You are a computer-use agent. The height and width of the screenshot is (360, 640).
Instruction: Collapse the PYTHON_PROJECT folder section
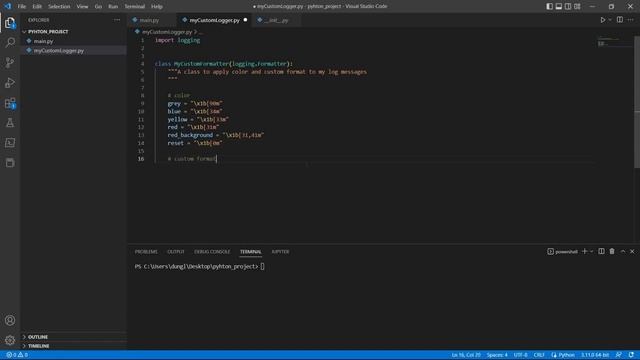(x=73, y=32)
